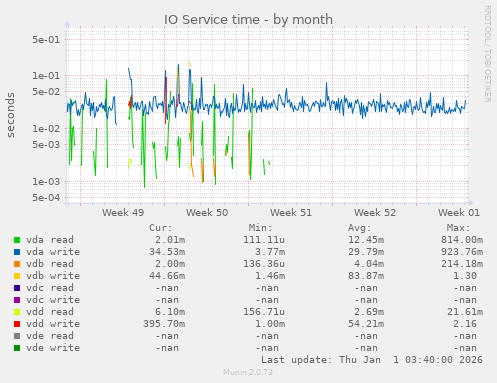This screenshot has width=497, height=383.
Task: Click the 'Week 49' x-axis label
Action: [123, 213]
